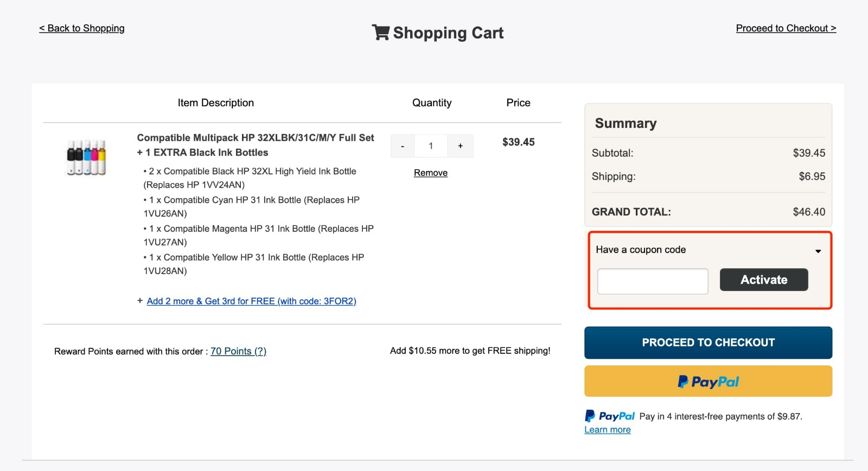Click the GRAND TOTAL value $46.40
Viewport: 868px width, 471px height.
tap(809, 212)
